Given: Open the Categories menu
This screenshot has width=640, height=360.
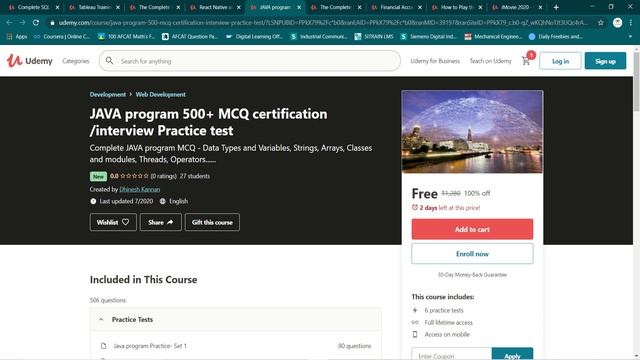Looking at the screenshot, I should click(76, 61).
